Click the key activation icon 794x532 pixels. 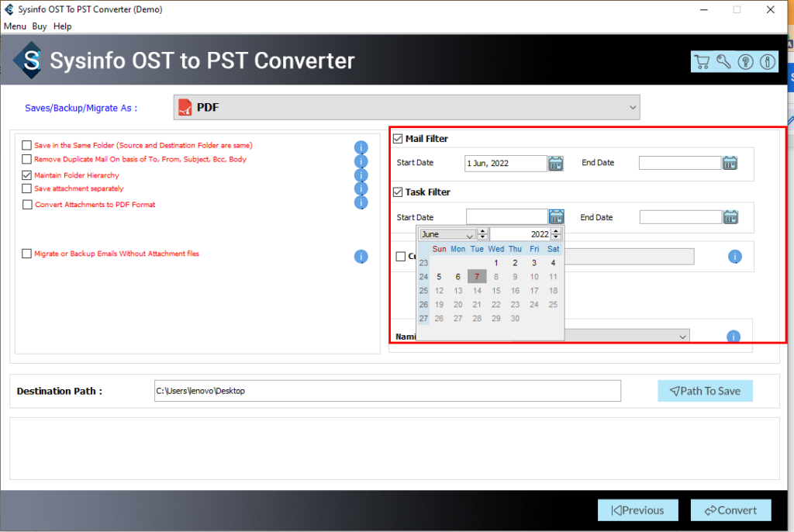point(723,62)
